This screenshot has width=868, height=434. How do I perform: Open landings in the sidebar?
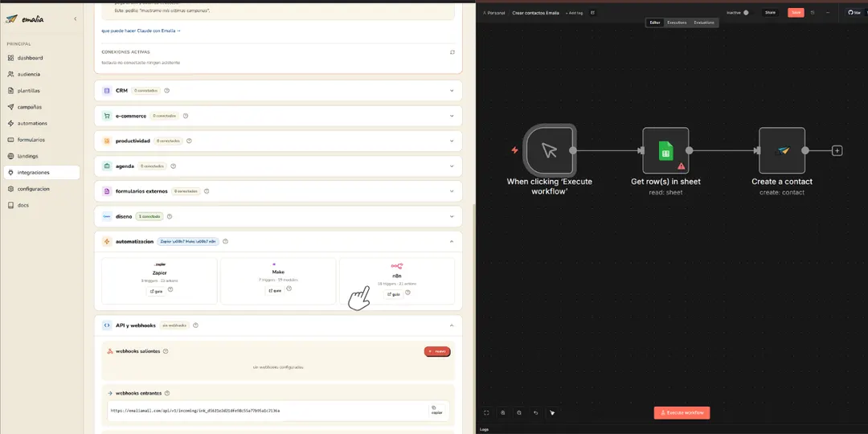pyautogui.click(x=27, y=156)
